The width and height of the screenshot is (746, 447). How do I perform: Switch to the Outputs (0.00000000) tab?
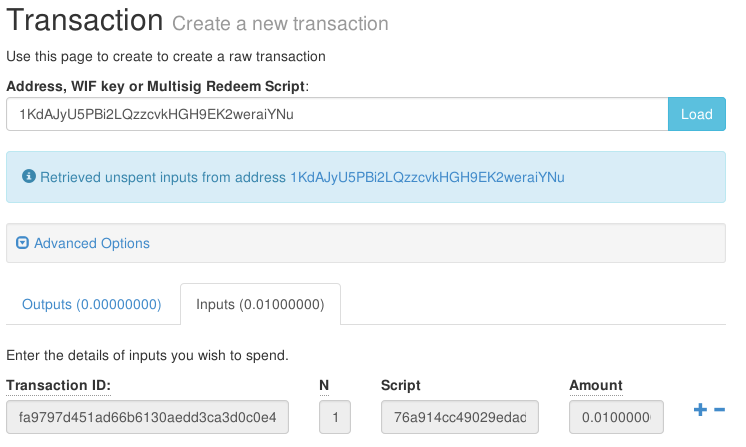pyautogui.click(x=92, y=304)
